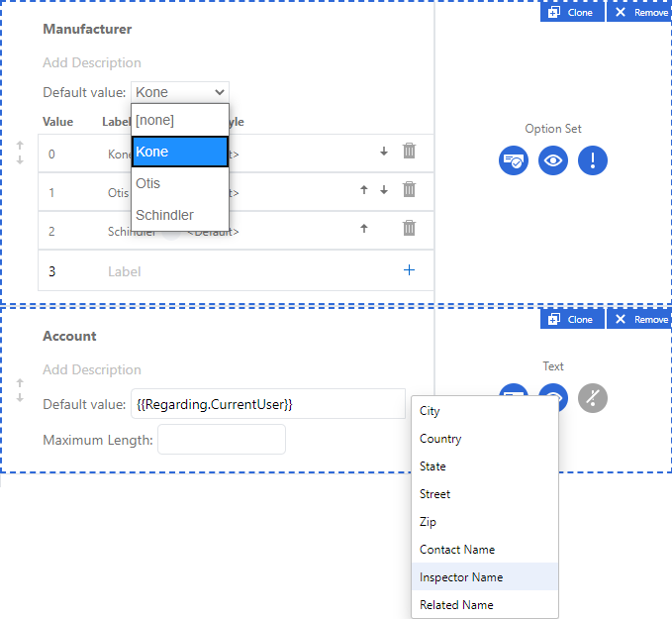Screen dimensions: 672x619
Task: Clone the Manufacturer question
Action: click(572, 12)
